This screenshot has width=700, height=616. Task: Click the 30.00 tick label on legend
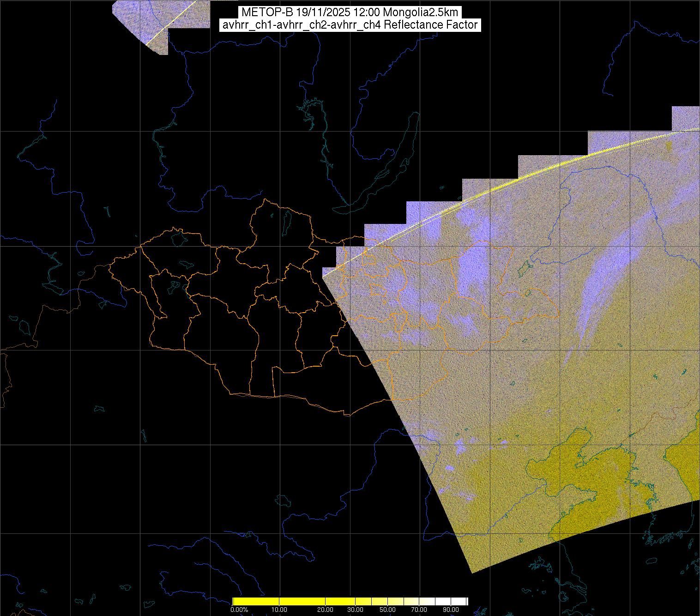click(x=355, y=610)
